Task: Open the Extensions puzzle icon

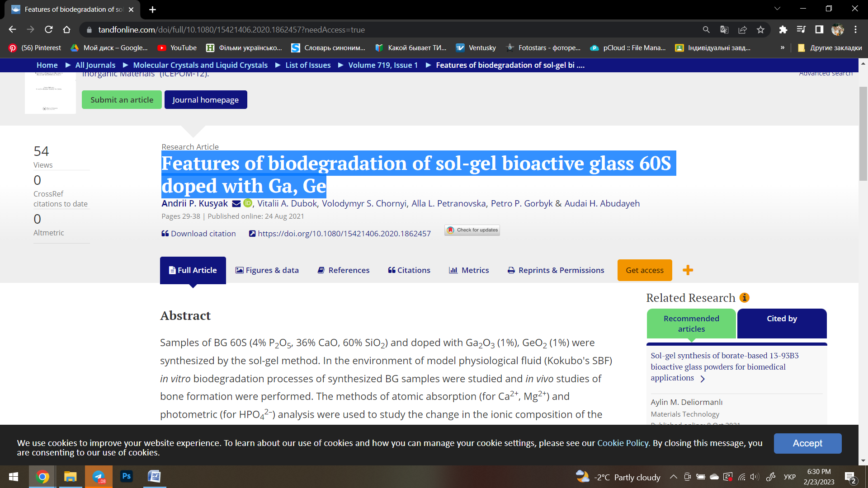Action: (783, 30)
